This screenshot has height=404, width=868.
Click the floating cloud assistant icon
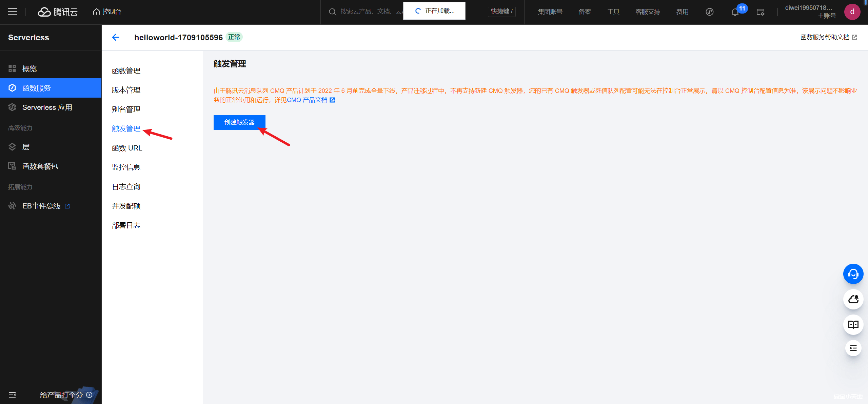[853, 299]
